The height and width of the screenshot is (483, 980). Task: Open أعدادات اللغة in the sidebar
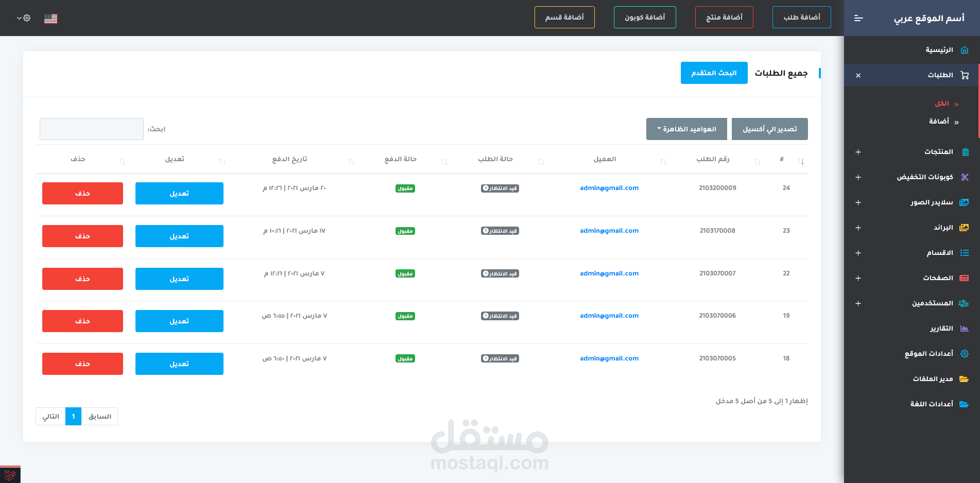[932, 404]
